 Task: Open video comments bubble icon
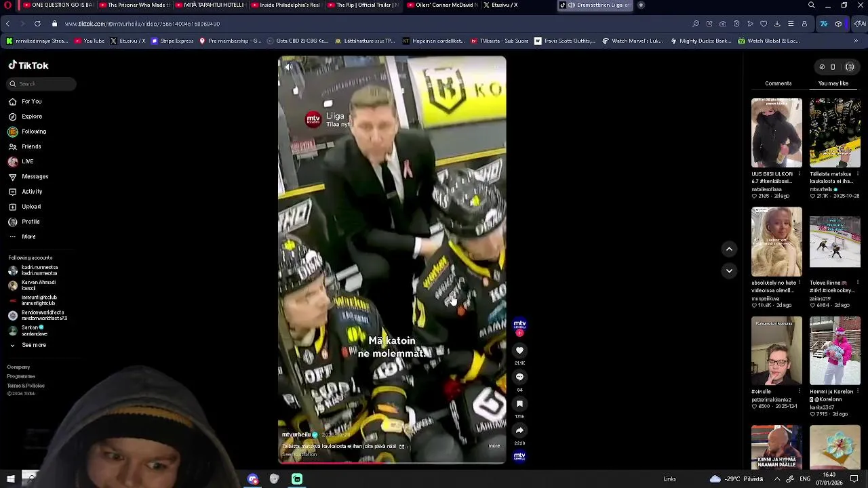click(x=519, y=377)
